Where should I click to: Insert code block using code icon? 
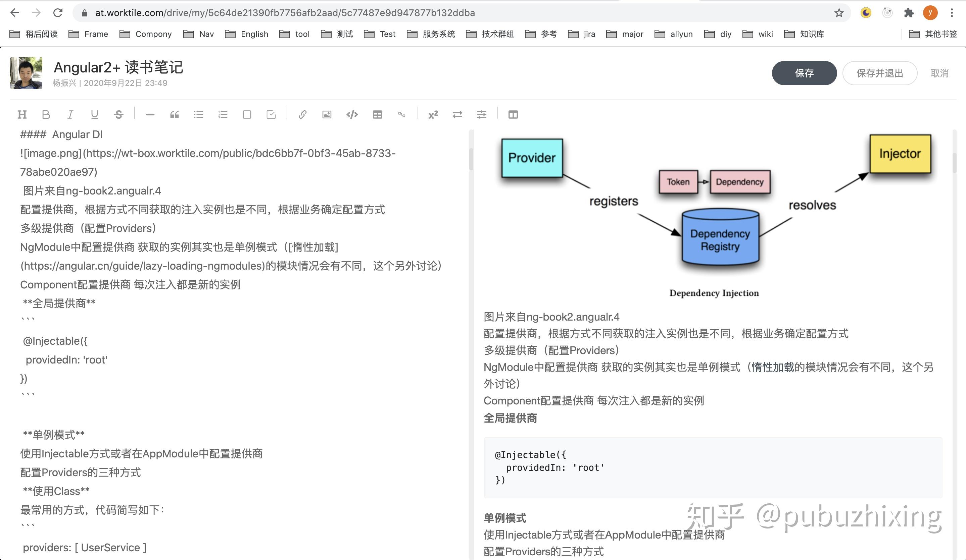tap(352, 115)
